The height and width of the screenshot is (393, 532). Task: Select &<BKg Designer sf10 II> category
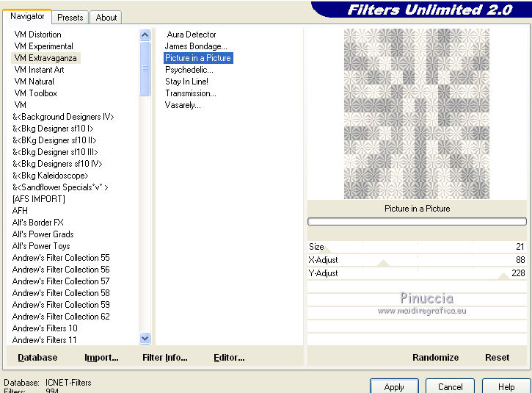(x=54, y=140)
